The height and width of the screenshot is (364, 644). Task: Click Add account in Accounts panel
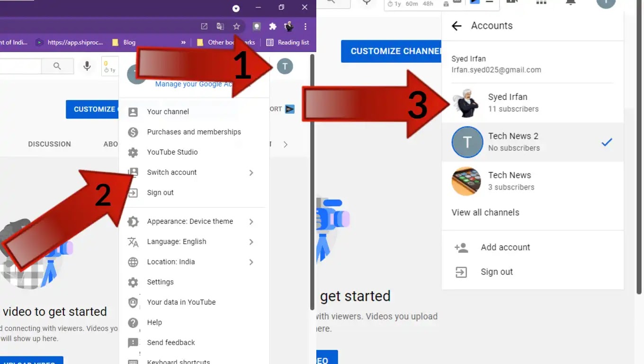click(x=533, y=247)
